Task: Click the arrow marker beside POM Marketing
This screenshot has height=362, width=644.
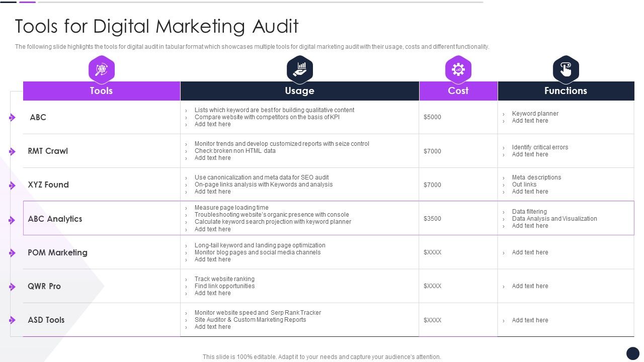Action: 12,253
